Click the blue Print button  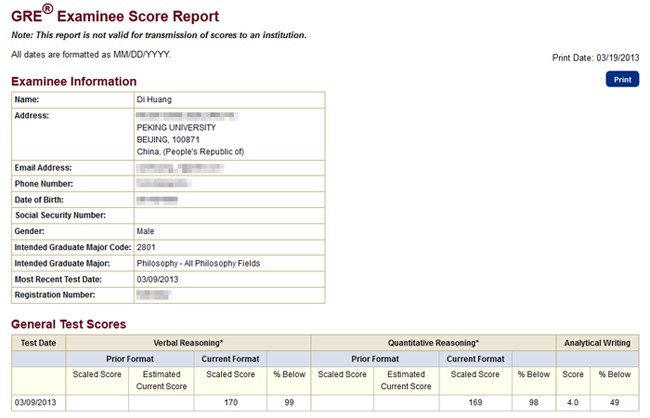point(622,79)
